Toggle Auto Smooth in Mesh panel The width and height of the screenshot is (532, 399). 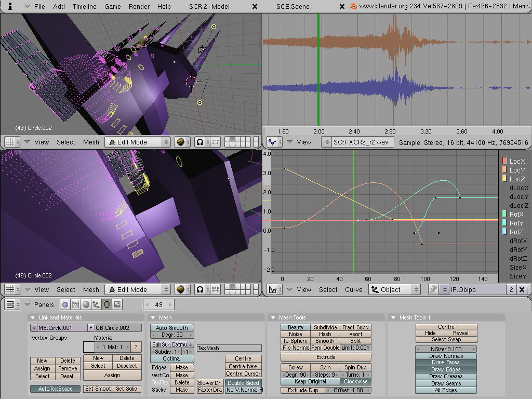click(x=172, y=328)
